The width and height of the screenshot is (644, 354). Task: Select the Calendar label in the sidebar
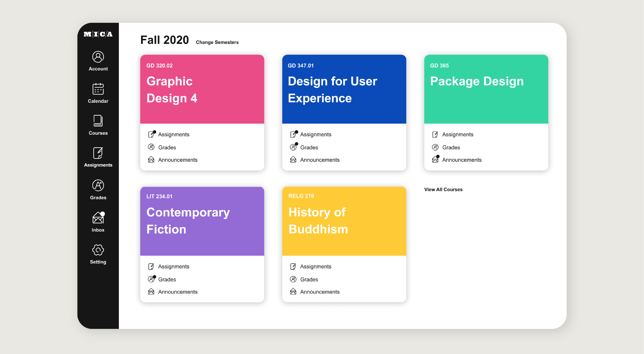pos(98,101)
